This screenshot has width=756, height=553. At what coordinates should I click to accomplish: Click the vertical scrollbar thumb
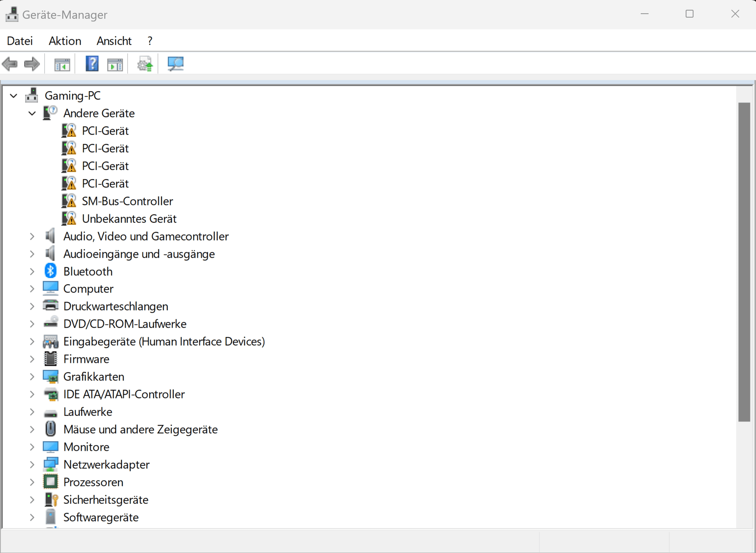[x=744, y=262]
